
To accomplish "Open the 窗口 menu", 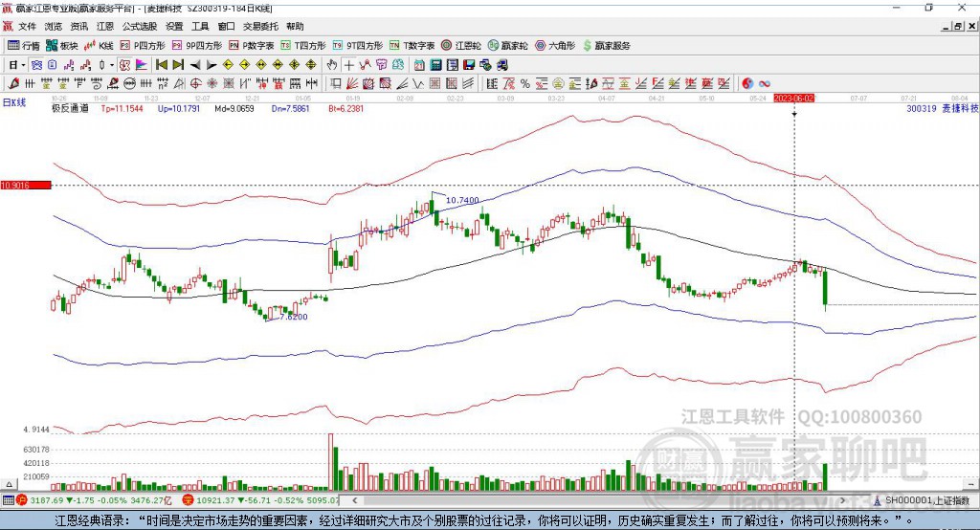I will click(x=226, y=26).
